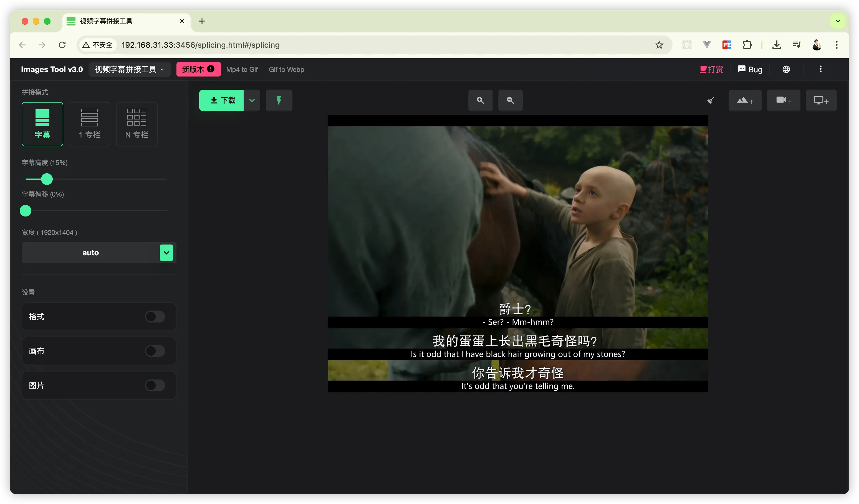
Task: Open the media control playlist icon
Action: [797, 45]
